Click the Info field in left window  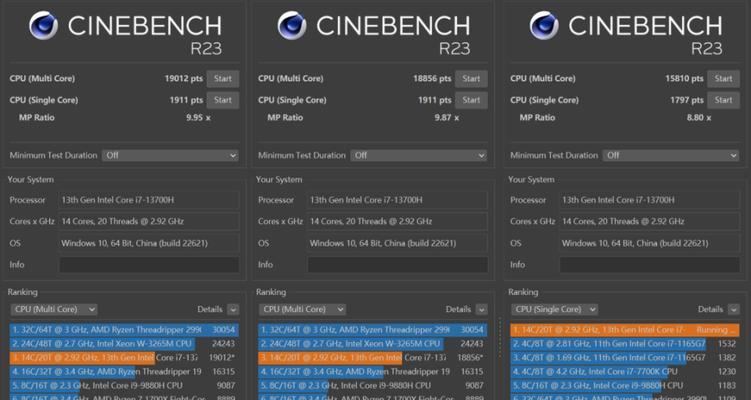[149, 264]
